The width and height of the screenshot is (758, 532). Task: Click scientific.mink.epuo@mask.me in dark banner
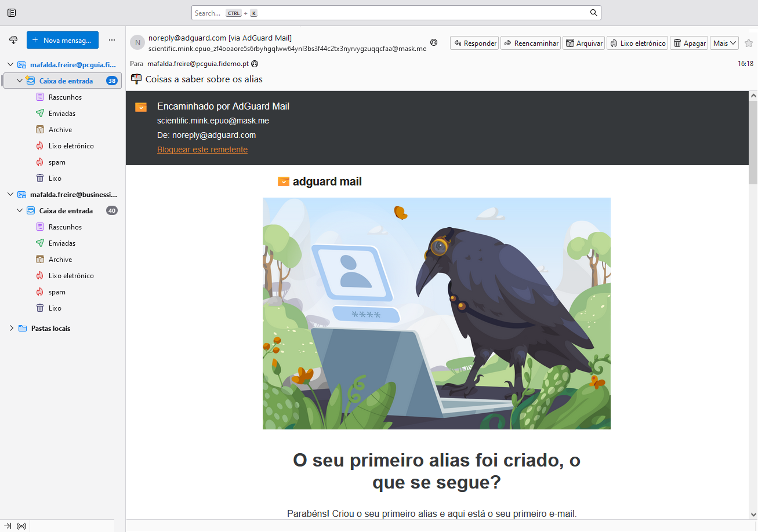pos(213,121)
